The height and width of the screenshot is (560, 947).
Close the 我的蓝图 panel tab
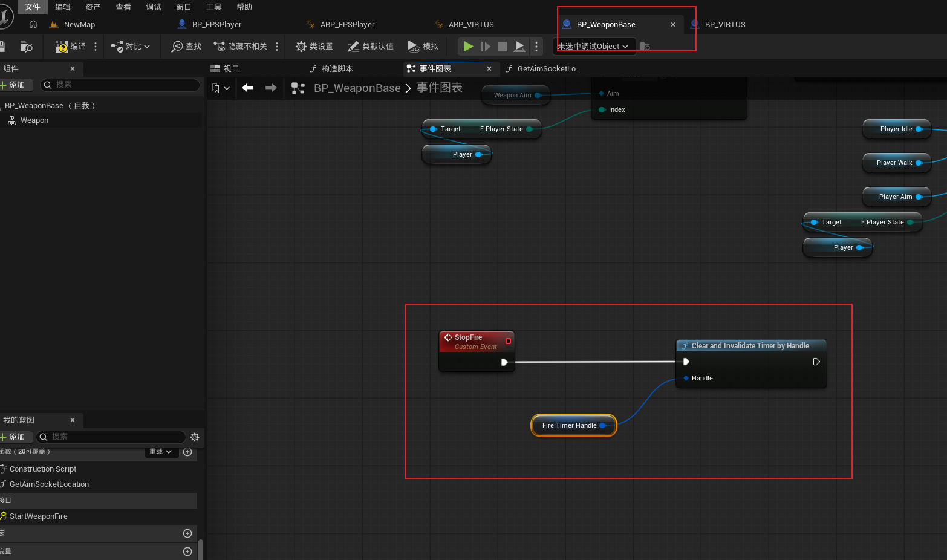coord(73,420)
